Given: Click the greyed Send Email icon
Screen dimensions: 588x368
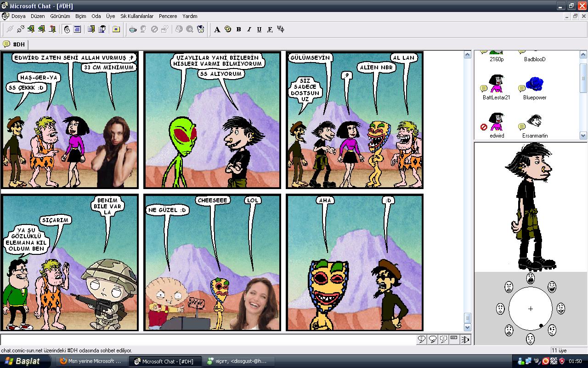Looking at the screenshot, I should pos(179,29).
